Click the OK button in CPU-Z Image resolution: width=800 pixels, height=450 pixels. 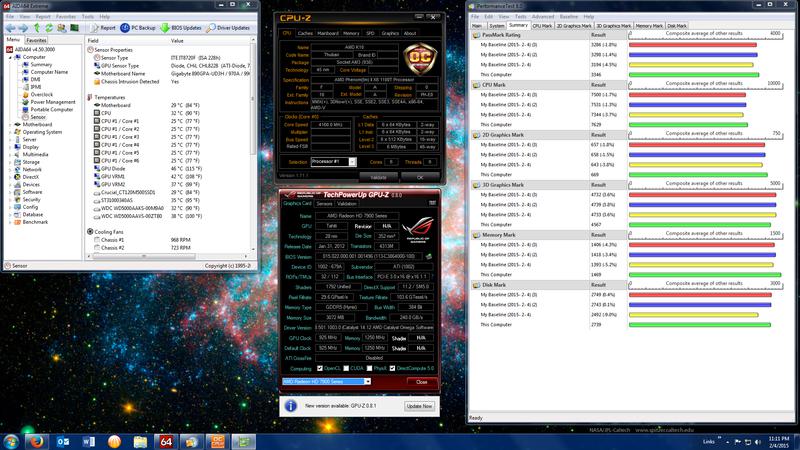coord(420,178)
